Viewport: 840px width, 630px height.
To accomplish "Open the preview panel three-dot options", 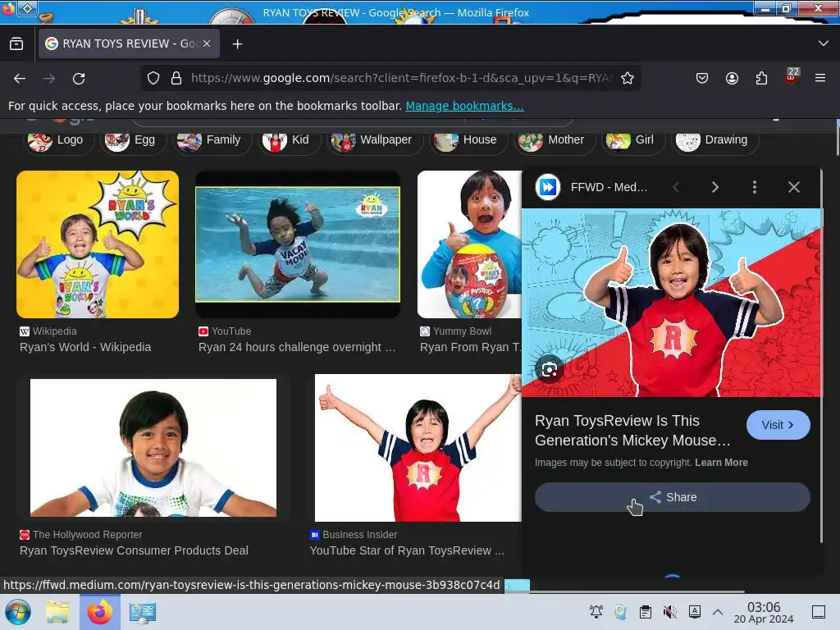I will 755,187.
